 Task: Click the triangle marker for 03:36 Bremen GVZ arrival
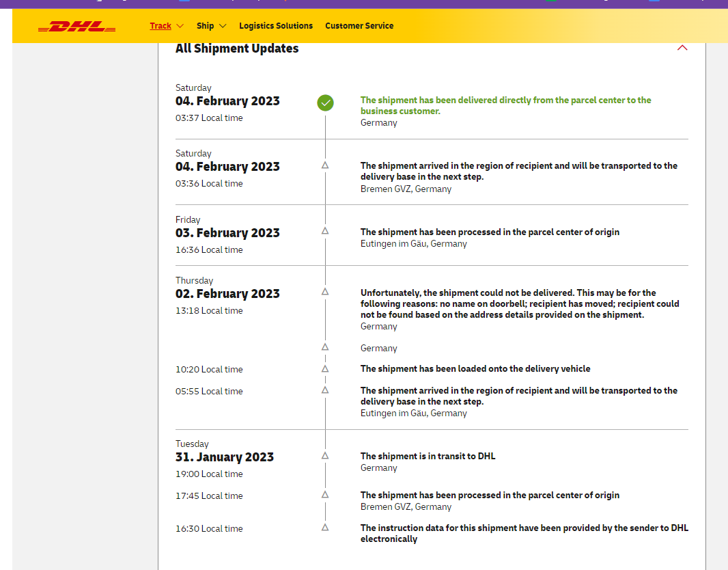point(325,165)
